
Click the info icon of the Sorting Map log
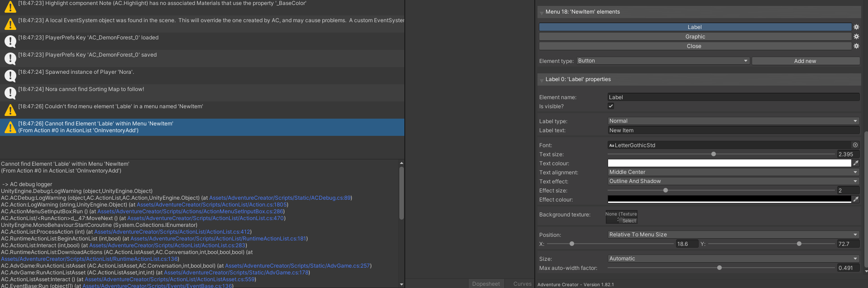point(10,92)
